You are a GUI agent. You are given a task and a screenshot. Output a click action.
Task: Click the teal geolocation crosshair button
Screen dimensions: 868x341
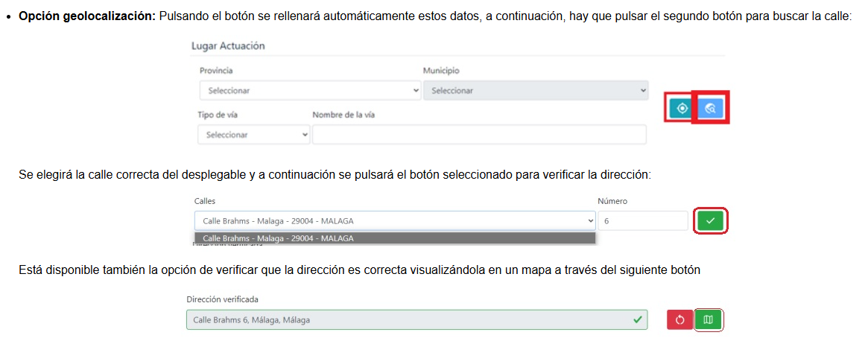tap(681, 109)
